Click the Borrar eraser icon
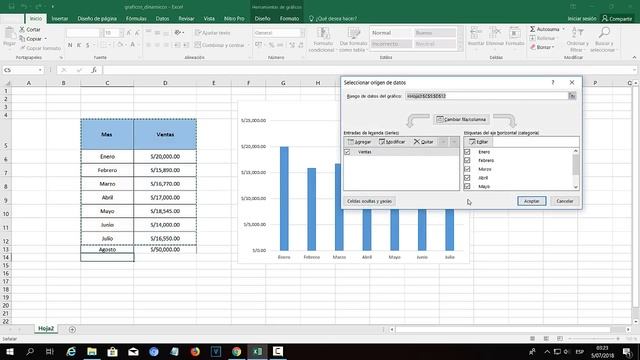Screen dimensions: 640x360 tap(533, 47)
